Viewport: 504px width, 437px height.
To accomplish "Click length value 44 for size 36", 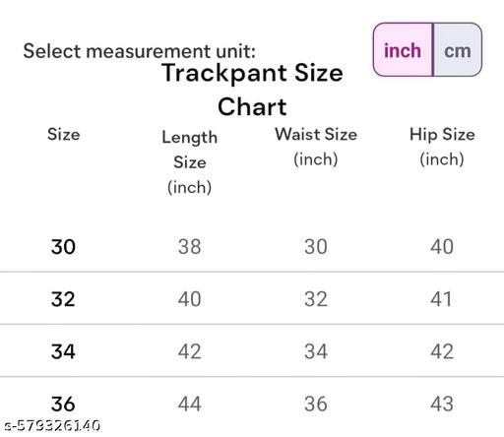I will click(x=190, y=404).
